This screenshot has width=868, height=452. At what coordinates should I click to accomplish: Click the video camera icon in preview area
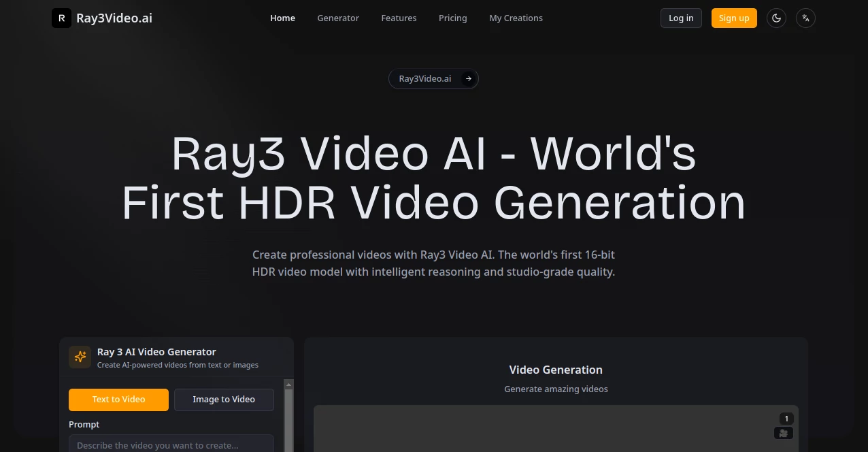783,433
